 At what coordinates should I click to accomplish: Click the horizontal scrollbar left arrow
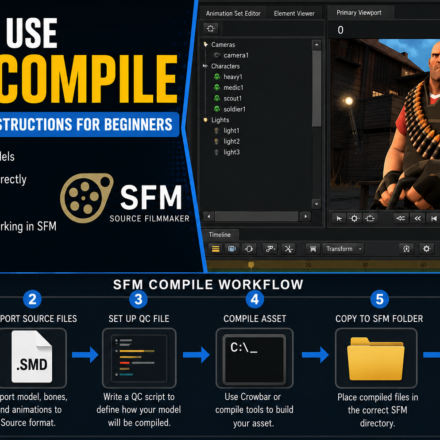[209, 217]
